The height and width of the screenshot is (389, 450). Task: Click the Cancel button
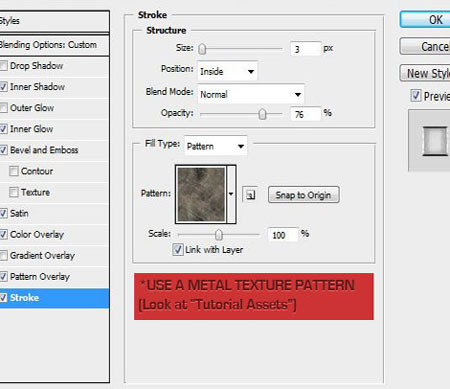(425, 46)
